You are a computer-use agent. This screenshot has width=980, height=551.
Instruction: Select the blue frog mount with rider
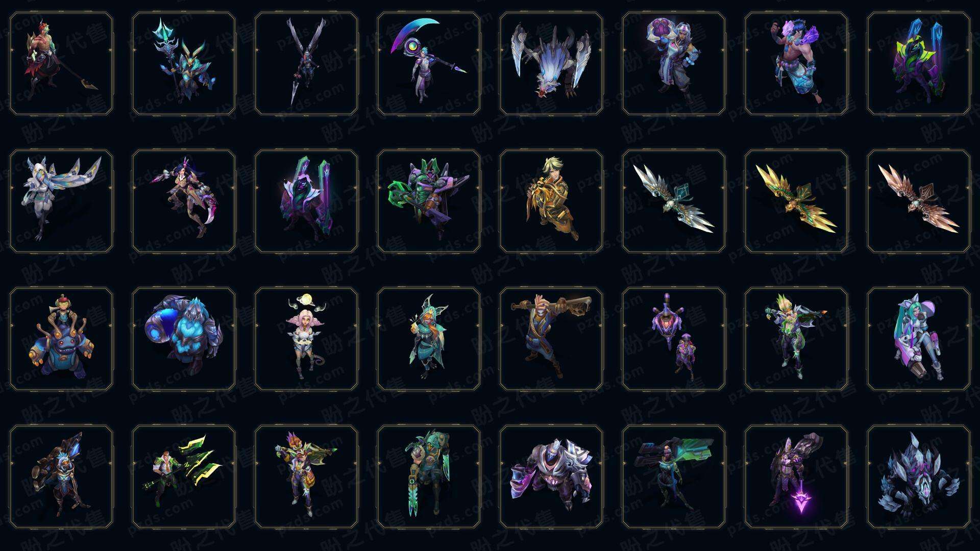click(x=61, y=339)
